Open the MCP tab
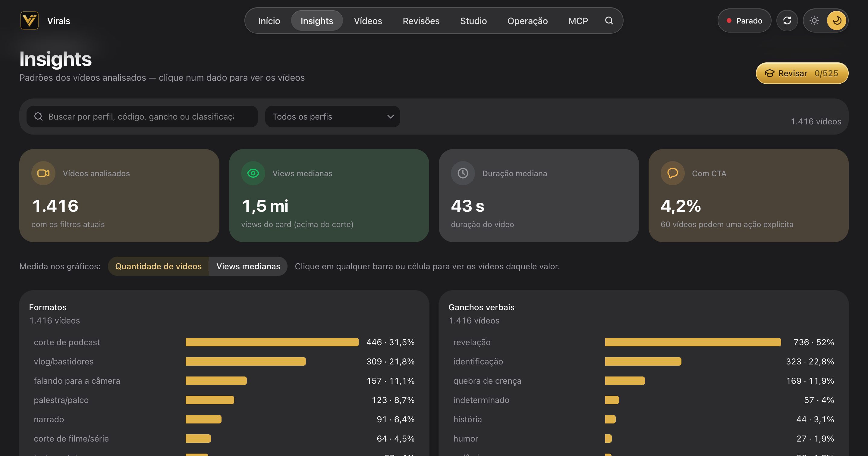Image resolution: width=868 pixels, height=456 pixels. pyautogui.click(x=578, y=21)
